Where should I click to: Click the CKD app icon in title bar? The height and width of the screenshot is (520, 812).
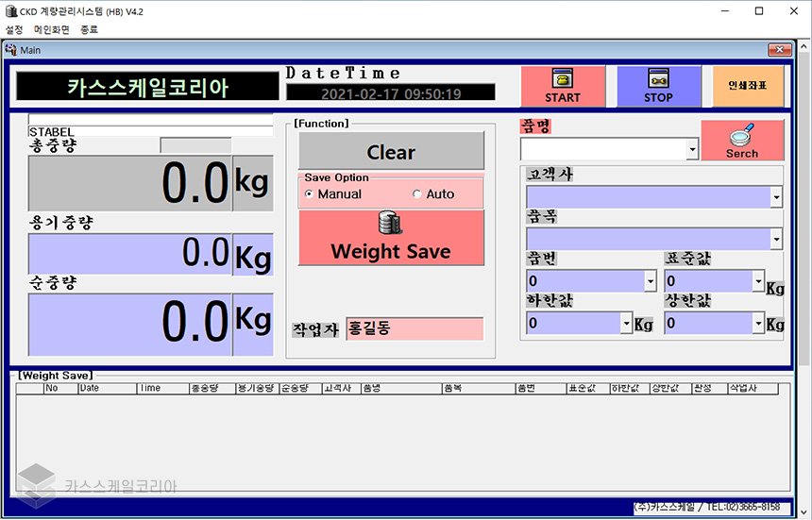pyautogui.click(x=9, y=11)
